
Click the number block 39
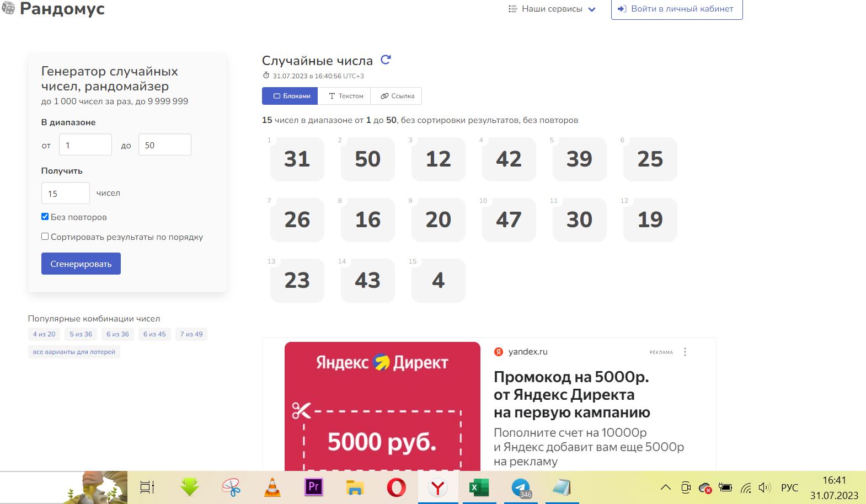[x=580, y=159]
